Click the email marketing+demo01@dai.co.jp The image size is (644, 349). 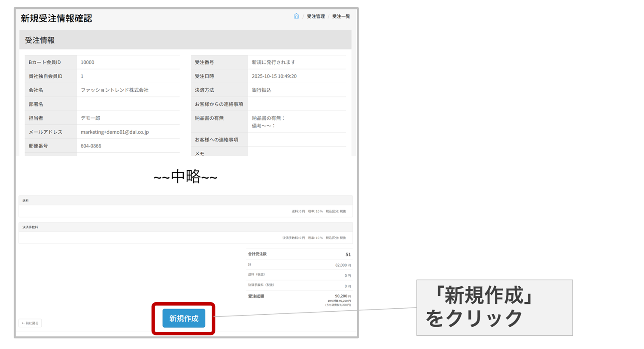tap(115, 132)
